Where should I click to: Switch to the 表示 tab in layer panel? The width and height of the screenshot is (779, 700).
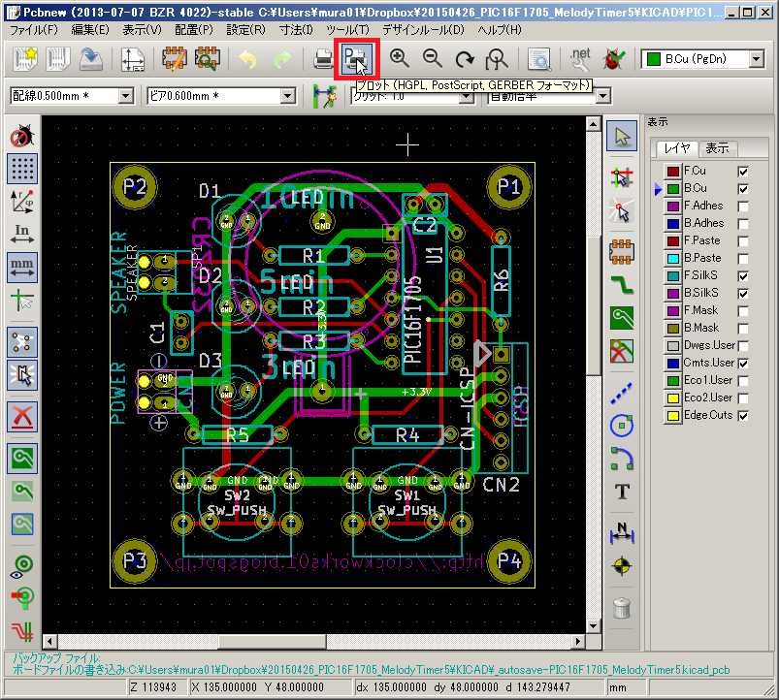[x=717, y=148]
